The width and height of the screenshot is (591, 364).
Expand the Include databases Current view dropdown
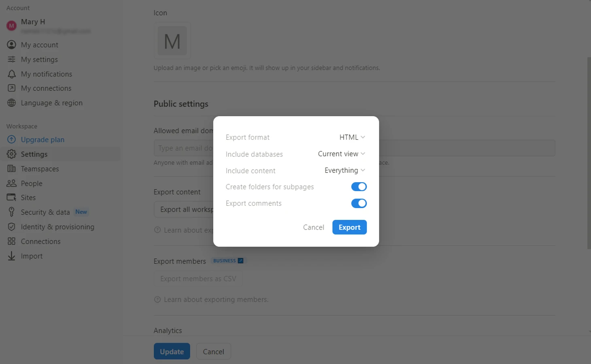(341, 154)
